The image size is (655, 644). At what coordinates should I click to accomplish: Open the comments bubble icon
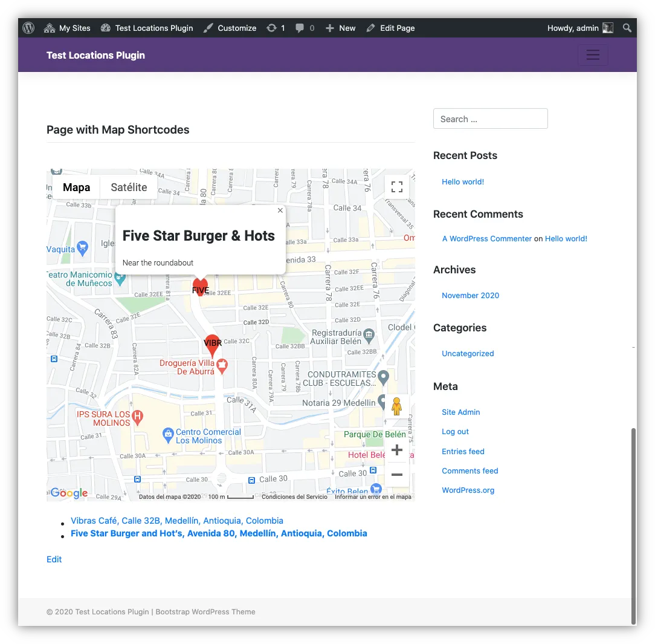(305, 28)
